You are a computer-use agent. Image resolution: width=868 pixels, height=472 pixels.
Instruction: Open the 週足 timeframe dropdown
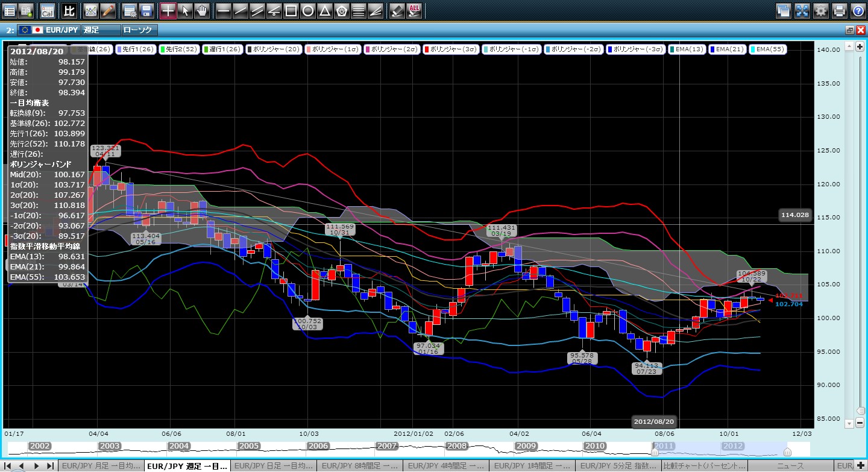click(x=99, y=30)
